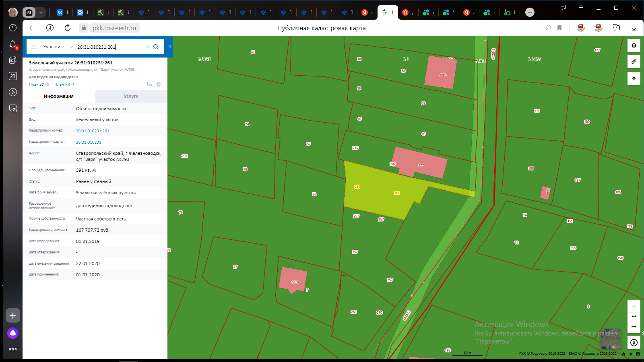Click the date 22.01.2020
This screenshot has width=644, height=362.
(88, 264)
